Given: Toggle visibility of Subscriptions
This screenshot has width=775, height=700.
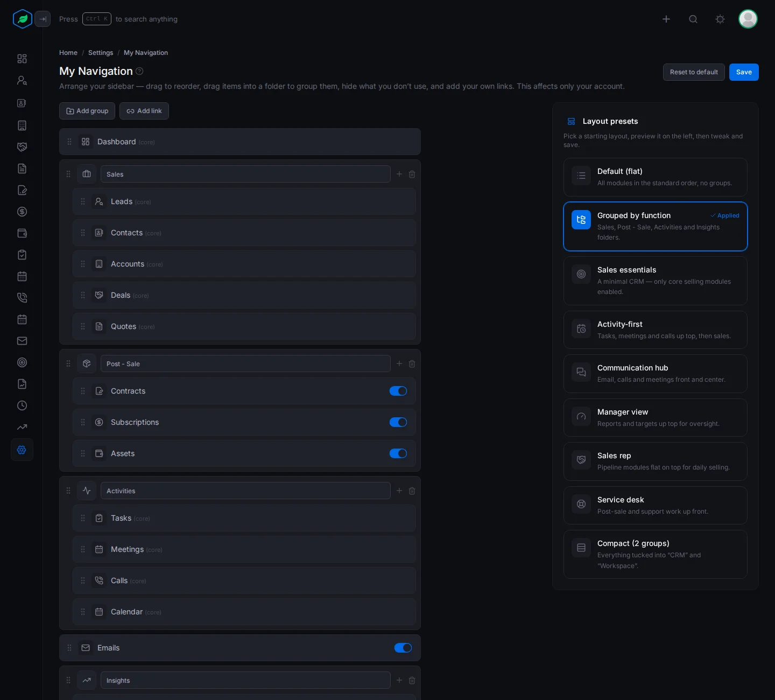Looking at the screenshot, I should [398, 422].
